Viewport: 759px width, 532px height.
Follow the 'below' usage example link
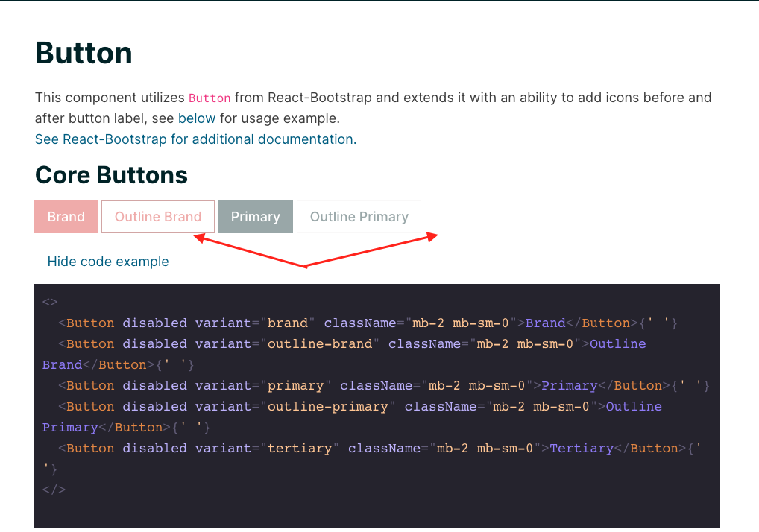click(197, 118)
